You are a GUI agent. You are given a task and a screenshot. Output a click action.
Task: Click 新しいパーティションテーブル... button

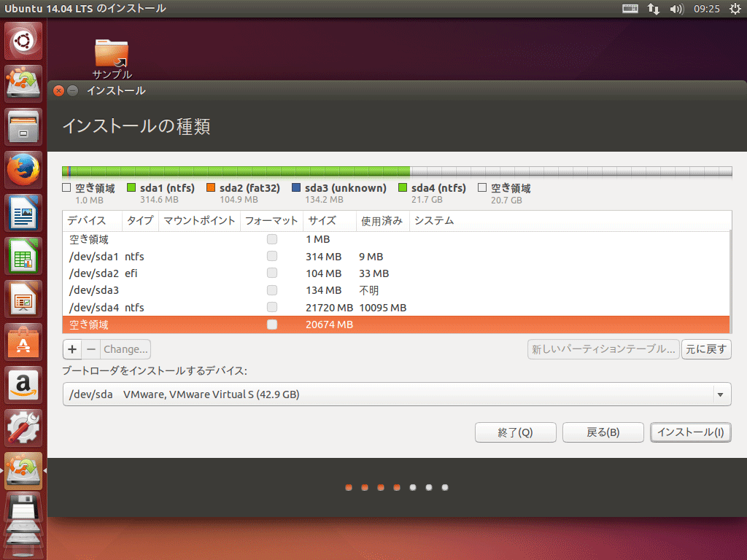[x=603, y=349]
